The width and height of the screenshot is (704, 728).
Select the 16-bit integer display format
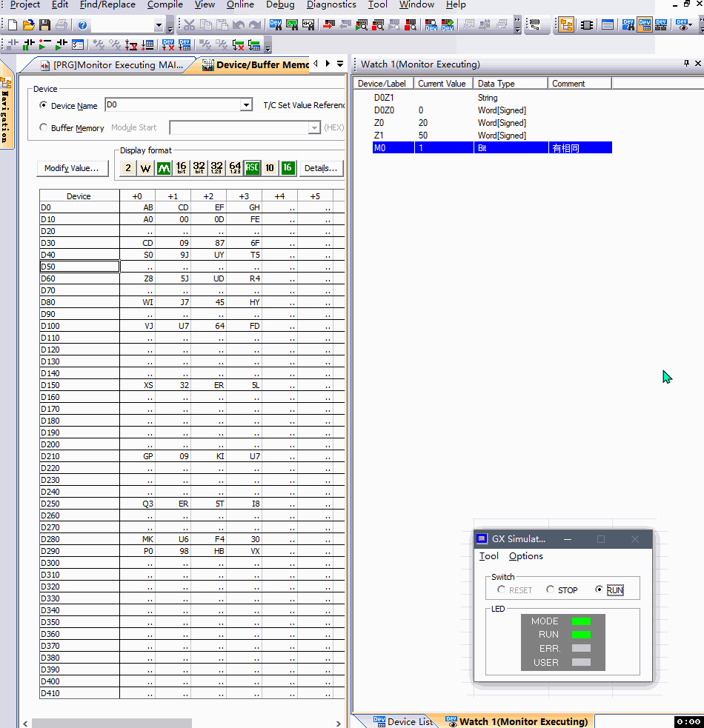pyautogui.click(x=182, y=168)
